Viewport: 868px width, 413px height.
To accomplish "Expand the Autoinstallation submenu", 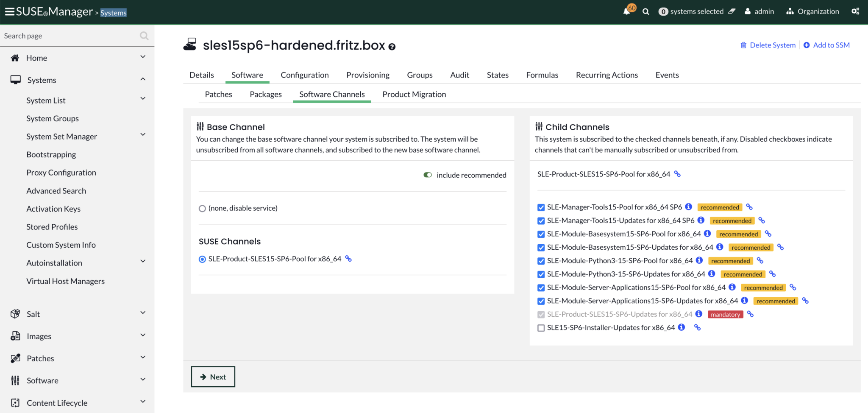I will click(143, 262).
